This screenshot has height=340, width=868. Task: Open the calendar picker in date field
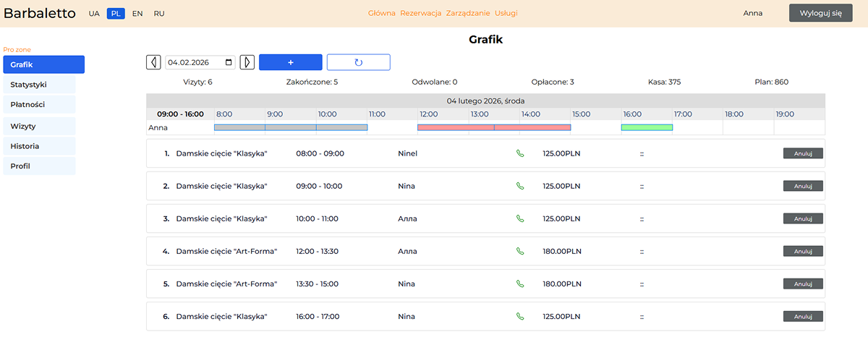click(x=229, y=62)
